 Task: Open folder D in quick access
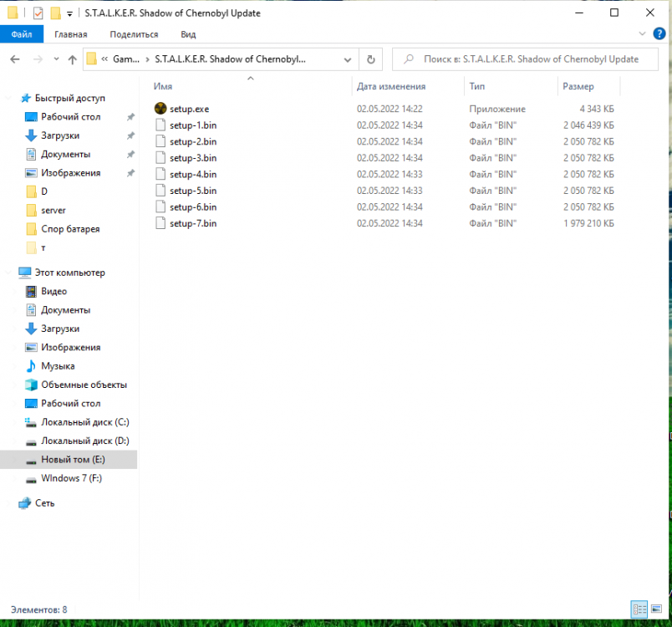tap(44, 191)
